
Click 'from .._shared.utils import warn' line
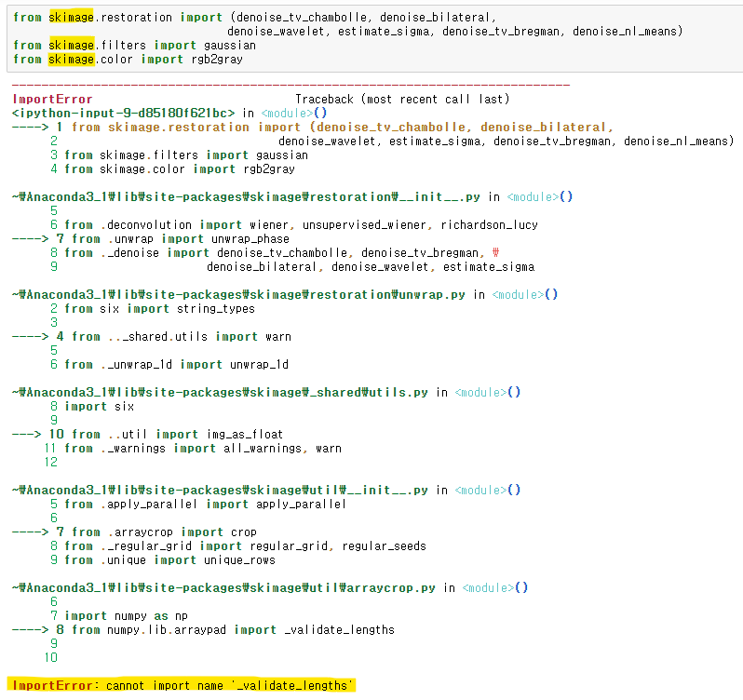click(x=181, y=337)
